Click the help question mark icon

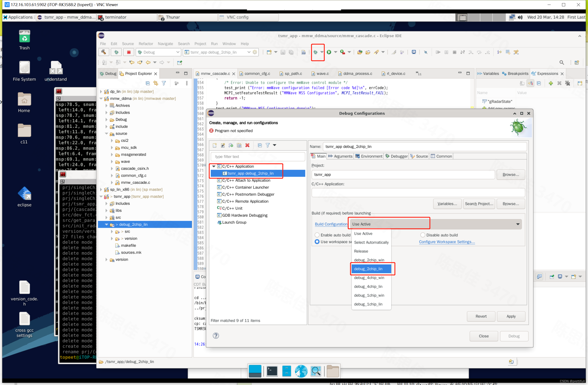pos(216,335)
